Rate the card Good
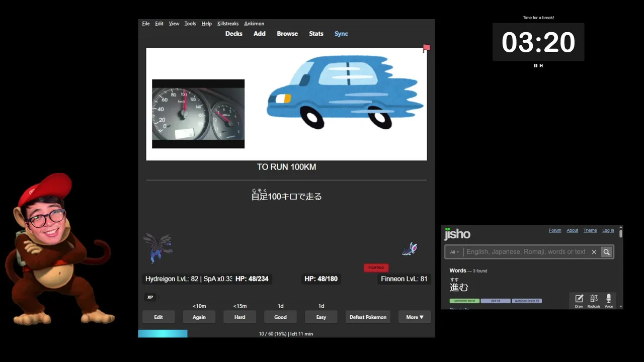The width and height of the screenshot is (644, 362). coord(281,317)
